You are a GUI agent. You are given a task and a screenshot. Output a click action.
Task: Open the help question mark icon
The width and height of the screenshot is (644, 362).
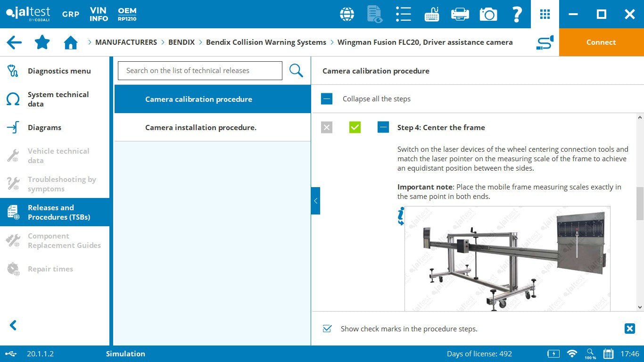click(517, 14)
